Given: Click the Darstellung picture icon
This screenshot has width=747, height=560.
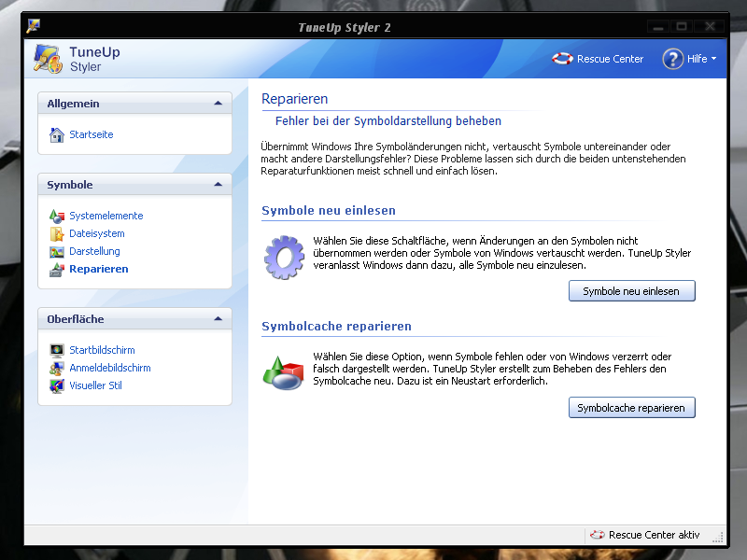Looking at the screenshot, I should [57, 251].
